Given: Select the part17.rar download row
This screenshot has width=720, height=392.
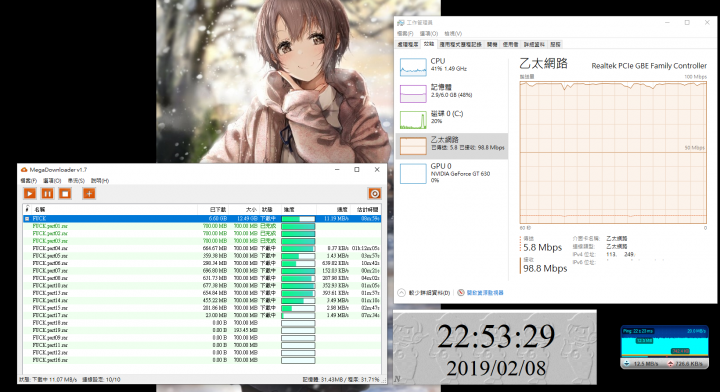Looking at the screenshot, I should 202,315.
